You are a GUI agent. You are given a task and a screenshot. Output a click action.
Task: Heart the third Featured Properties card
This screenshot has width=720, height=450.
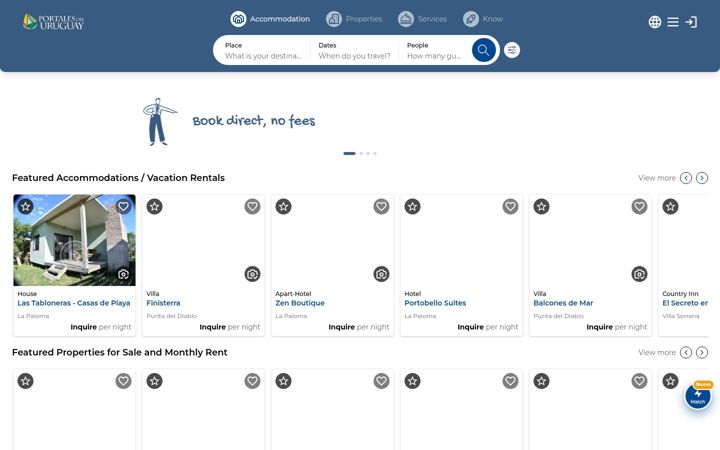tap(381, 381)
